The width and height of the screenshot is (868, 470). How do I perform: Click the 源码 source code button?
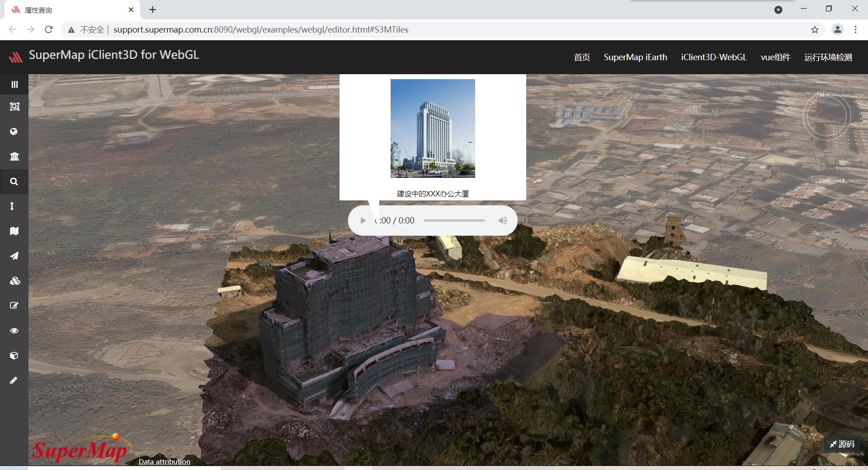coord(842,444)
